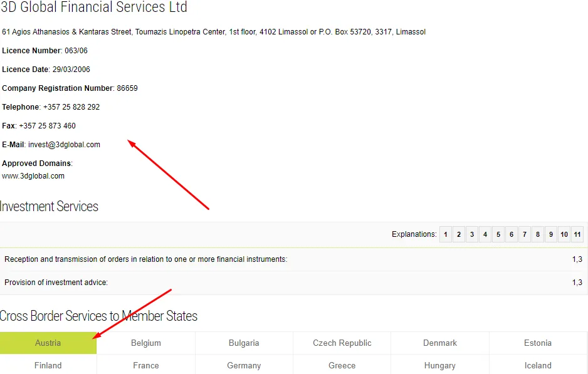Click the 1,3 value in investment advice row
This screenshot has height=374, width=588.
(577, 283)
